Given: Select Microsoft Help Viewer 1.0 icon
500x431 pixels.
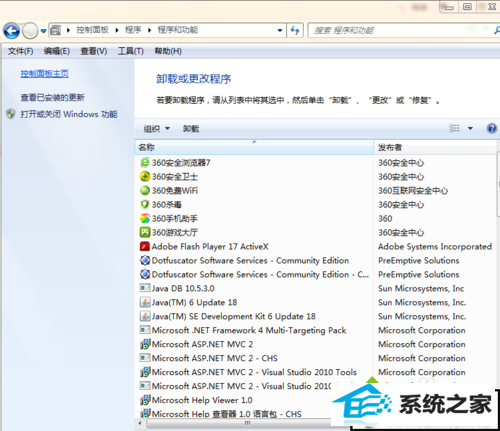Looking at the screenshot, I should click(x=145, y=400).
